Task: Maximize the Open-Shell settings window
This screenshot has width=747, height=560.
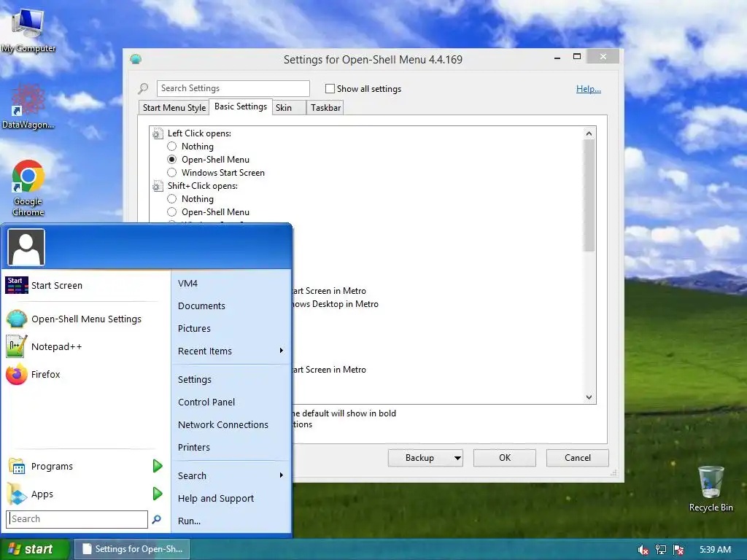Action: tap(577, 57)
